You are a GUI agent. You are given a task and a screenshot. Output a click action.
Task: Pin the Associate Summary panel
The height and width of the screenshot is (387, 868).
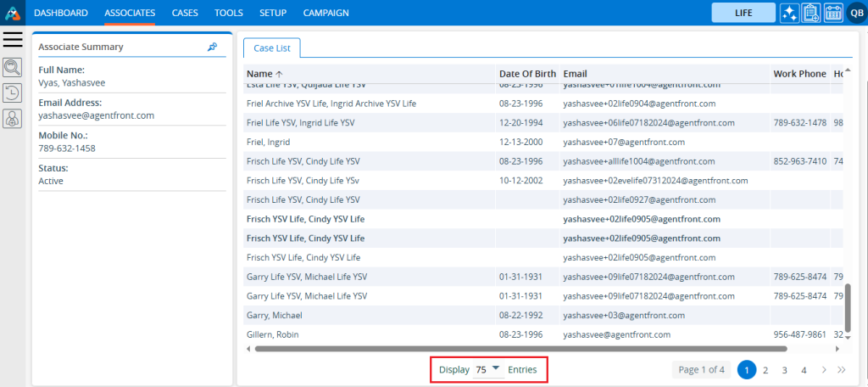[212, 48]
